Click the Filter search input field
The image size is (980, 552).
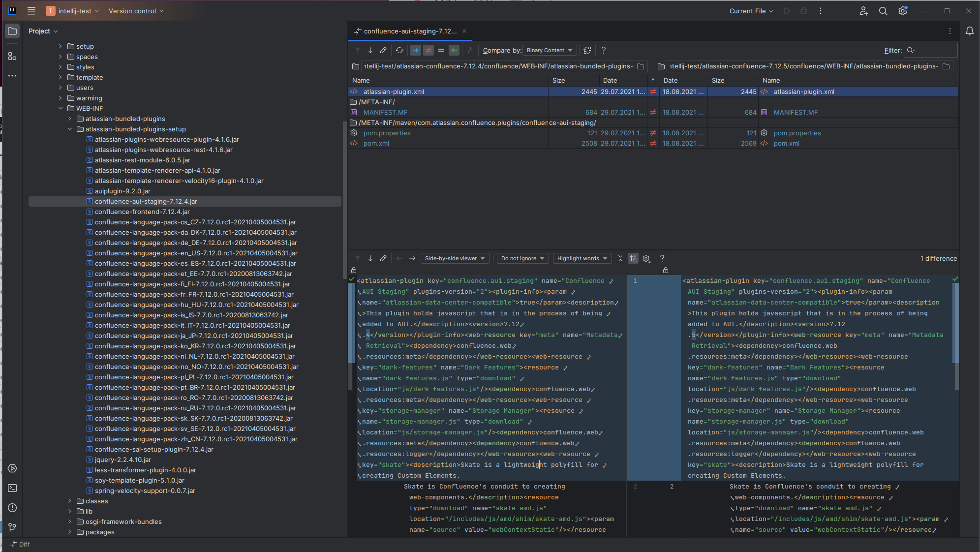click(931, 50)
